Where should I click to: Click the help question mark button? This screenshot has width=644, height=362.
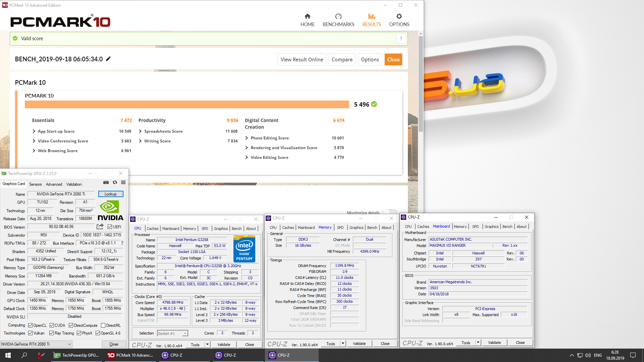click(401, 39)
